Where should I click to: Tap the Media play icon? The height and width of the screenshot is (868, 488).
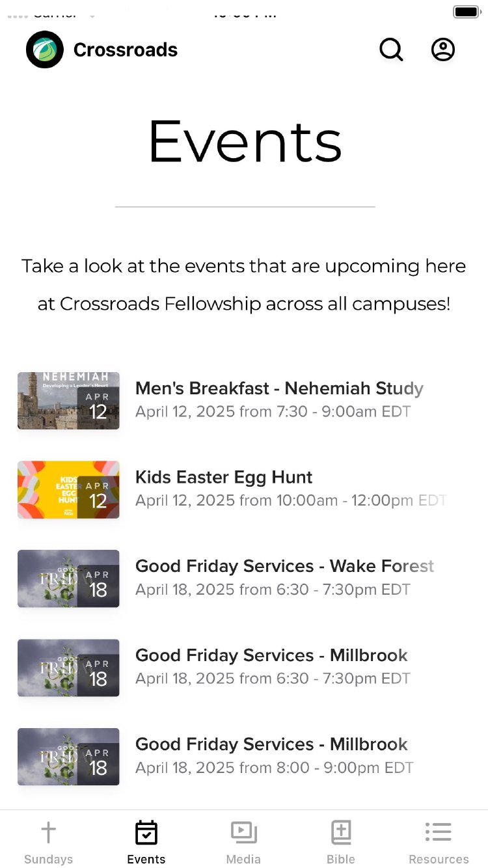(x=243, y=832)
